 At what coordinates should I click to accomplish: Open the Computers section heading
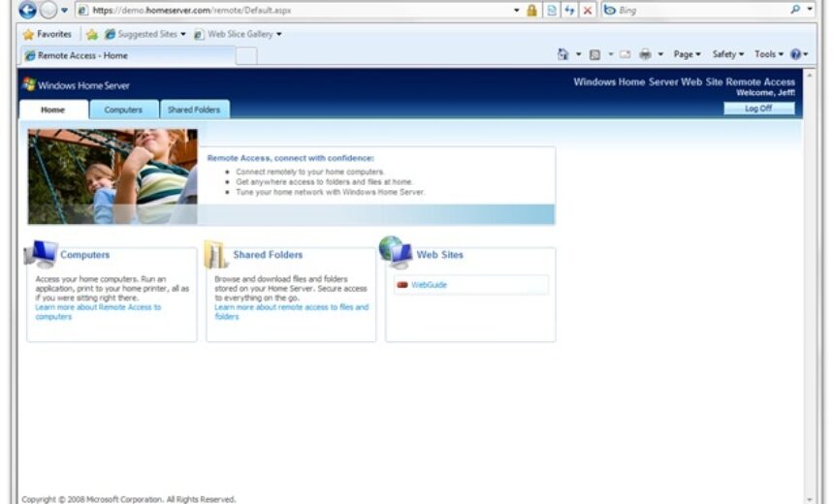pos(85,255)
